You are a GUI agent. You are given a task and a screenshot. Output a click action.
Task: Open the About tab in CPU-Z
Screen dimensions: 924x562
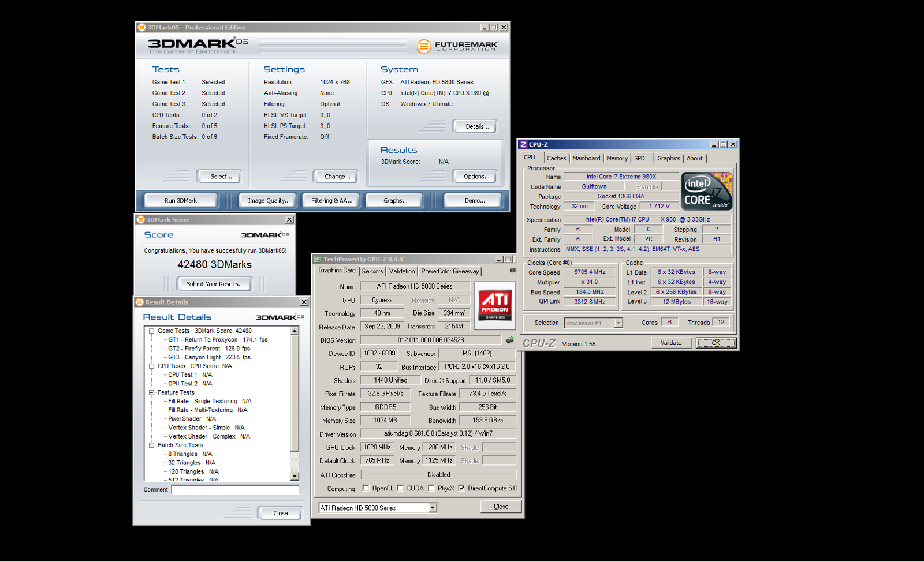coord(695,158)
